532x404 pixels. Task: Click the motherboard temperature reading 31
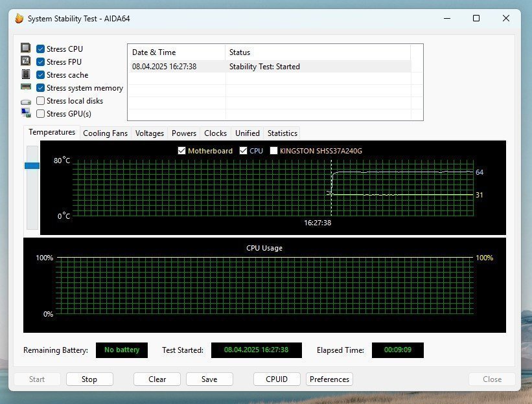(x=479, y=195)
